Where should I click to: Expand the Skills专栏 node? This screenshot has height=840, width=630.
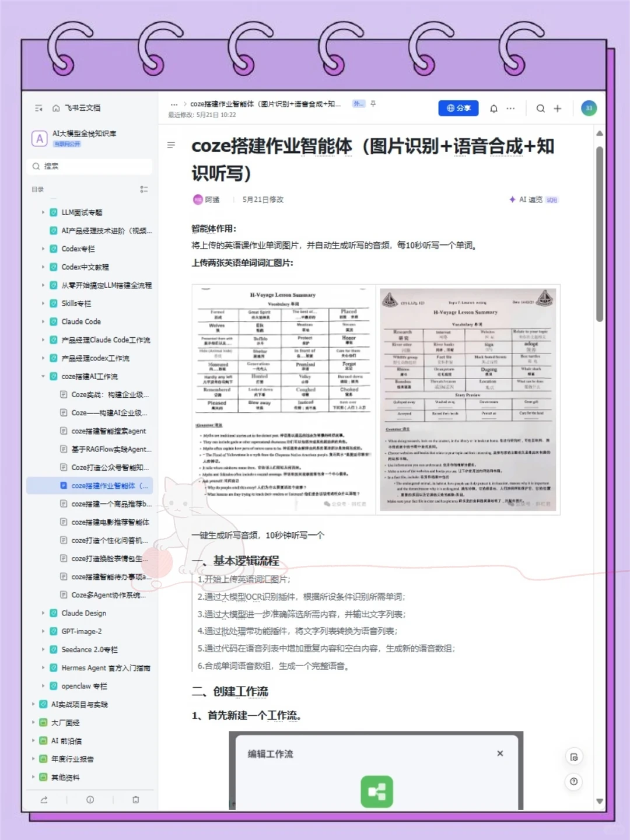(43, 303)
